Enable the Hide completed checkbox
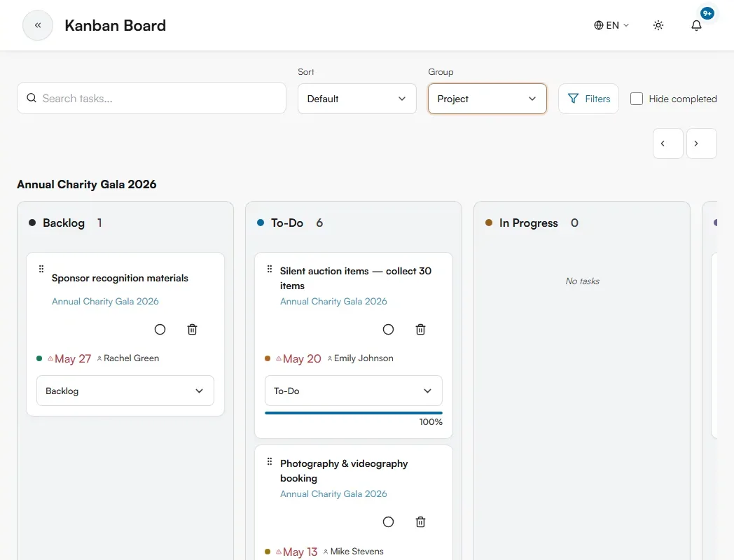 (637, 99)
